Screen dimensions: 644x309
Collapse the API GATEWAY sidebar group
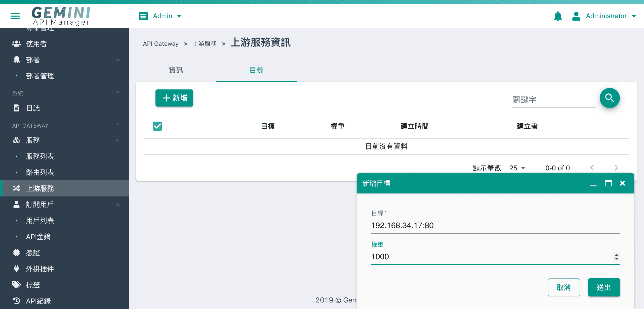pyautogui.click(x=117, y=124)
